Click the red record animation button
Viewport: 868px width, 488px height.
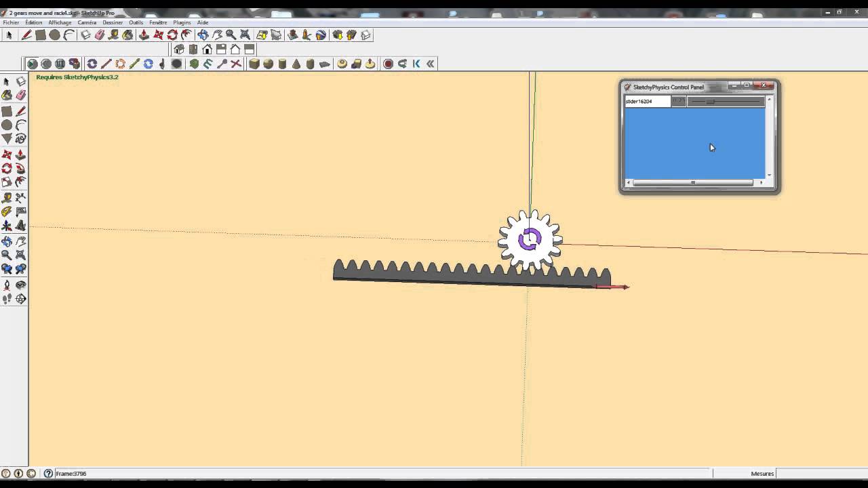click(388, 64)
